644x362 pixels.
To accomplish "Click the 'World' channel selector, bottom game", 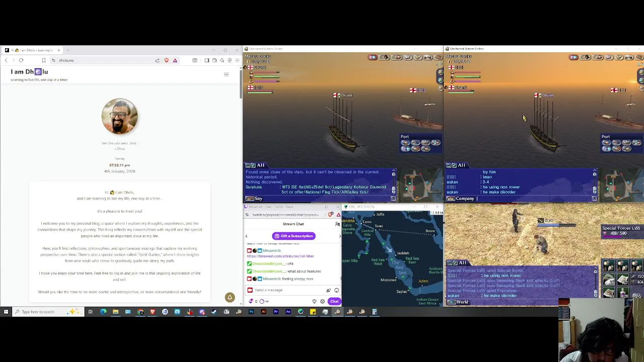I will pyautogui.click(x=457, y=302).
